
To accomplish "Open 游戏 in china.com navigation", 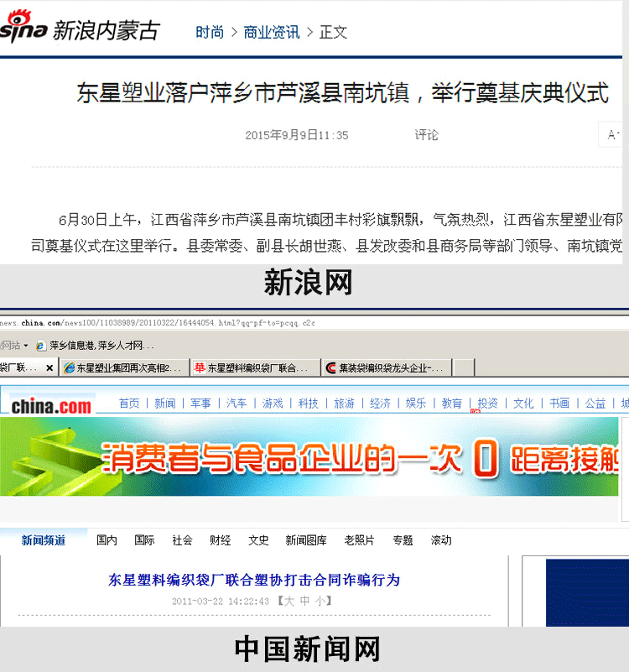I will pos(273,404).
